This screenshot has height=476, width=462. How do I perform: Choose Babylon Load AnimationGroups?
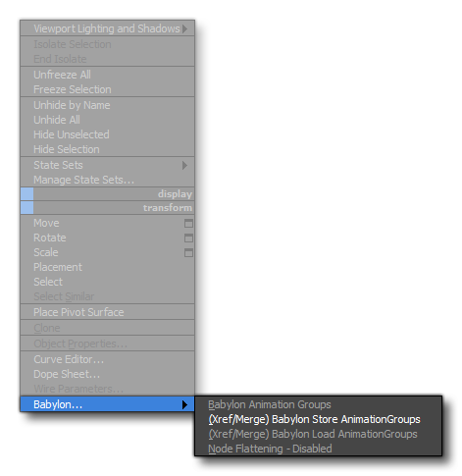(x=318, y=434)
